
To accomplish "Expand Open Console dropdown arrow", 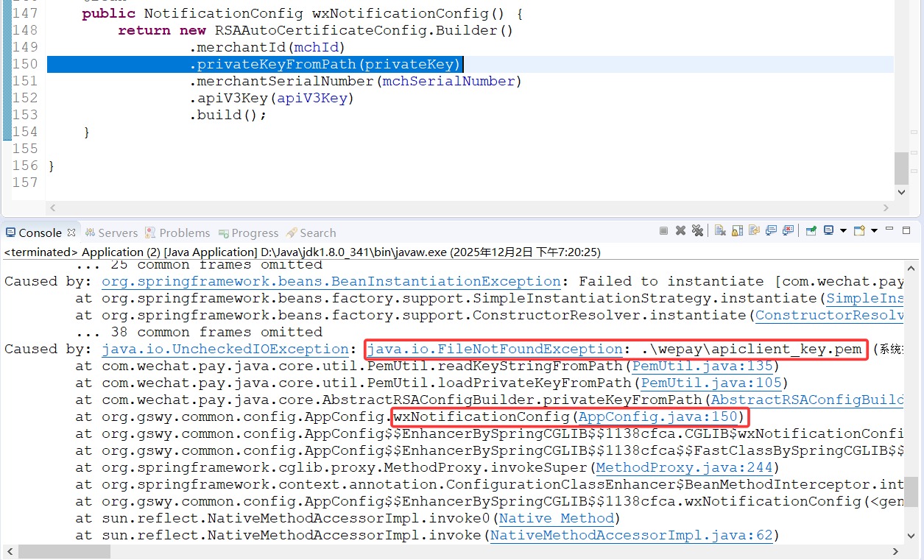I will (x=874, y=231).
